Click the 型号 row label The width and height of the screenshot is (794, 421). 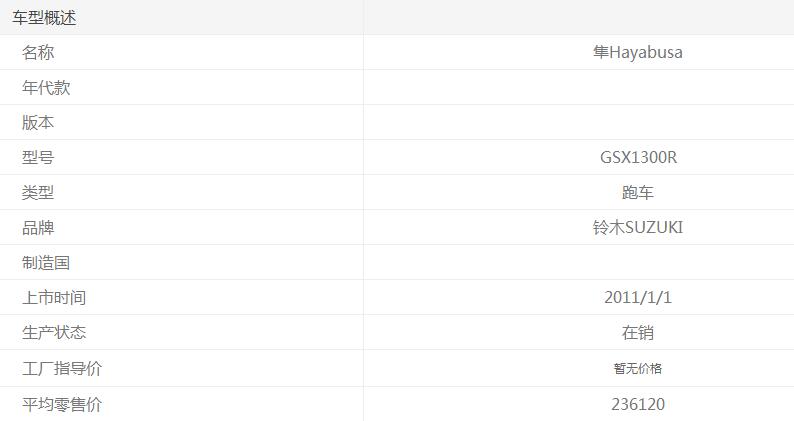38,158
